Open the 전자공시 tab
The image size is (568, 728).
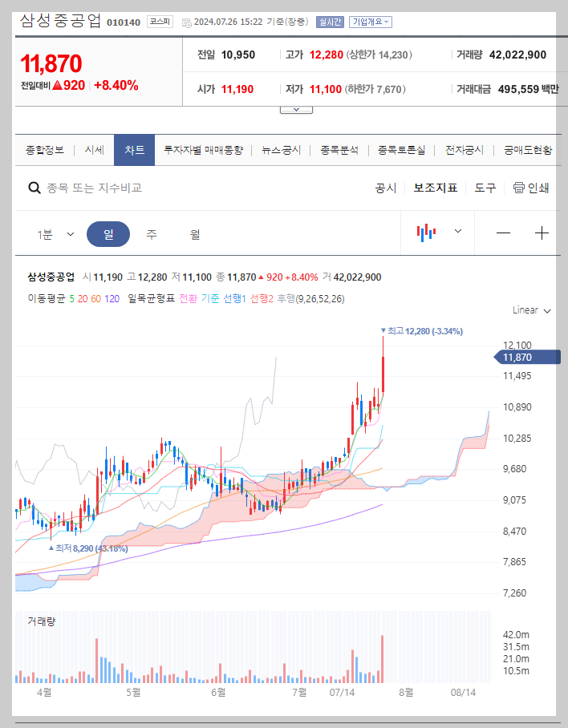pyautogui.click(x=465, y=150)
